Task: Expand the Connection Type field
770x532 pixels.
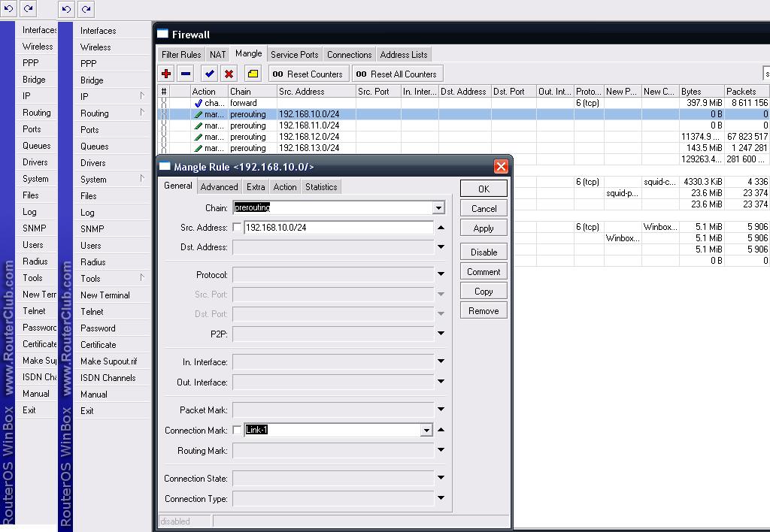Action: (441, 497)
